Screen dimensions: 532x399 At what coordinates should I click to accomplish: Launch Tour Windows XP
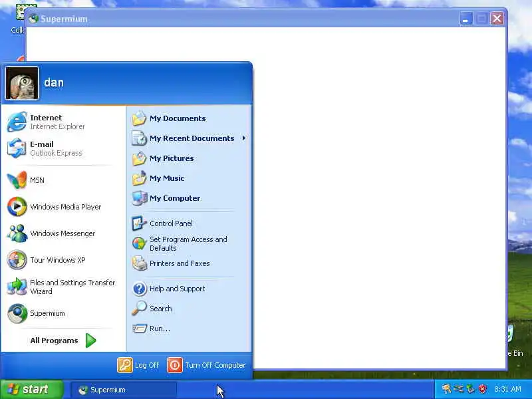click(x=63, y=260)
